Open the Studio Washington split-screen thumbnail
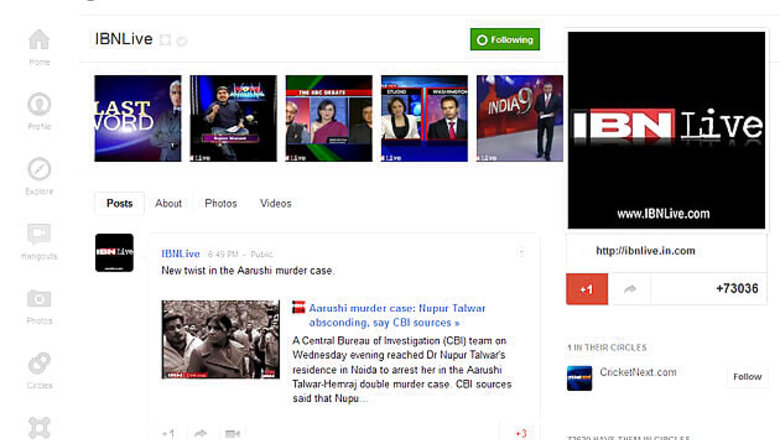The image size is (780, 440). (x=424, y=118)
